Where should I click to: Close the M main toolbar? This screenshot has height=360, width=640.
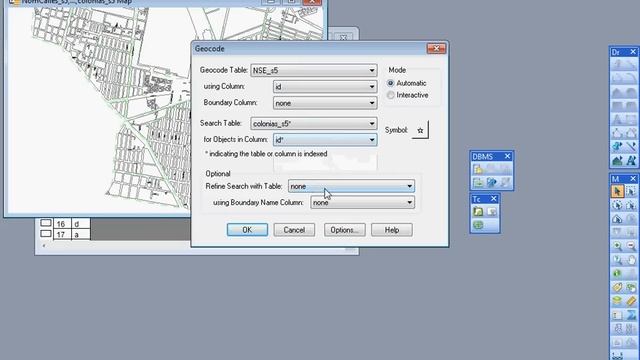point(633,179)
